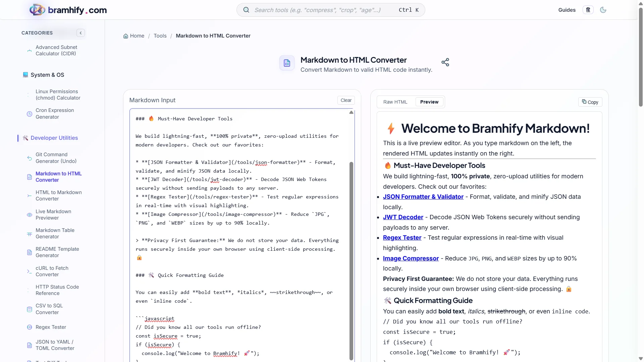
Task: Open Advanced Subnet Calculator (CIDR)
Action: 56,51
